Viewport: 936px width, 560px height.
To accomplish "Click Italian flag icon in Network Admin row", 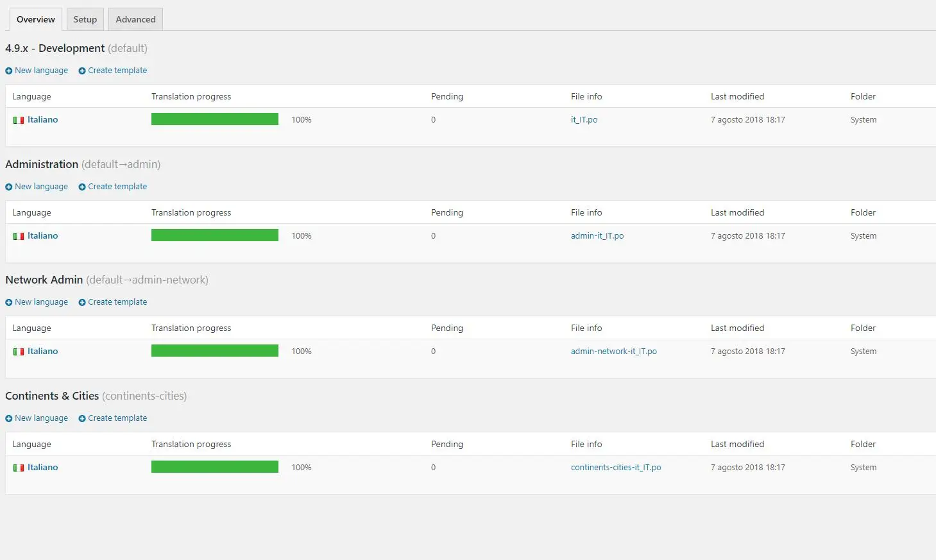I will 19,352.
